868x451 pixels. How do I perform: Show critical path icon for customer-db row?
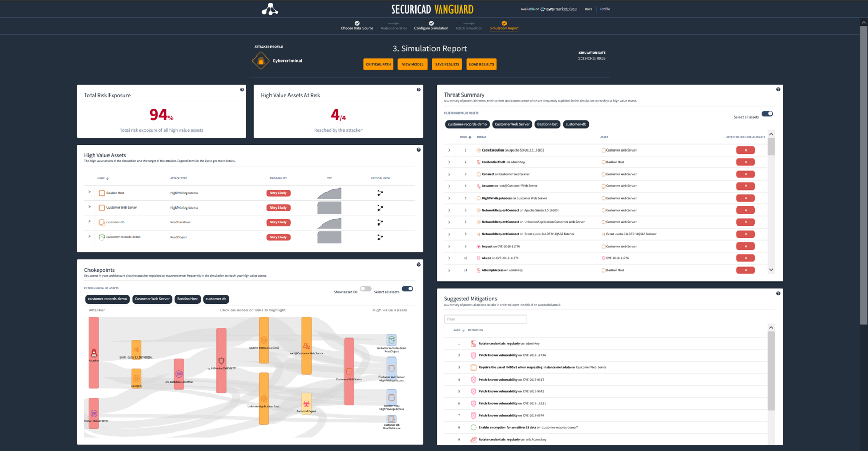pyautogui.click(x=380, y=222)
